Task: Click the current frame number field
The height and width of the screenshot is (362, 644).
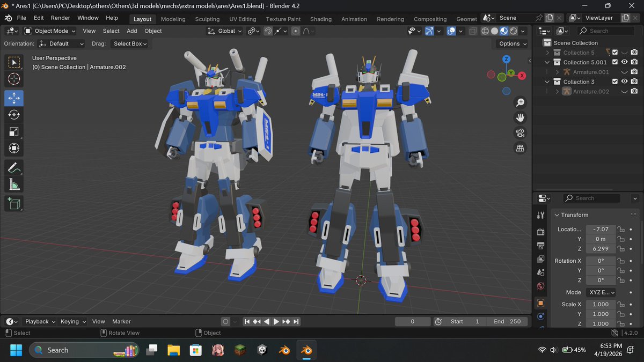Action: click(x=413, y=322)
